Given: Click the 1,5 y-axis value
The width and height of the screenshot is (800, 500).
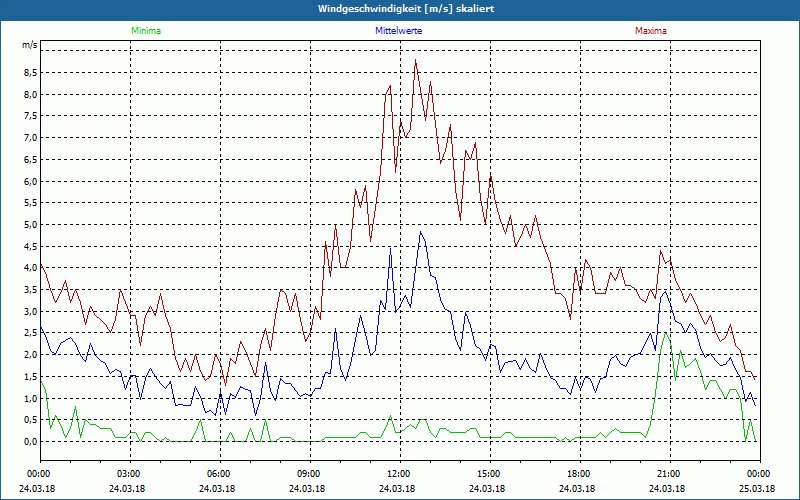Looking at the screenshot, I should point(30,376).
